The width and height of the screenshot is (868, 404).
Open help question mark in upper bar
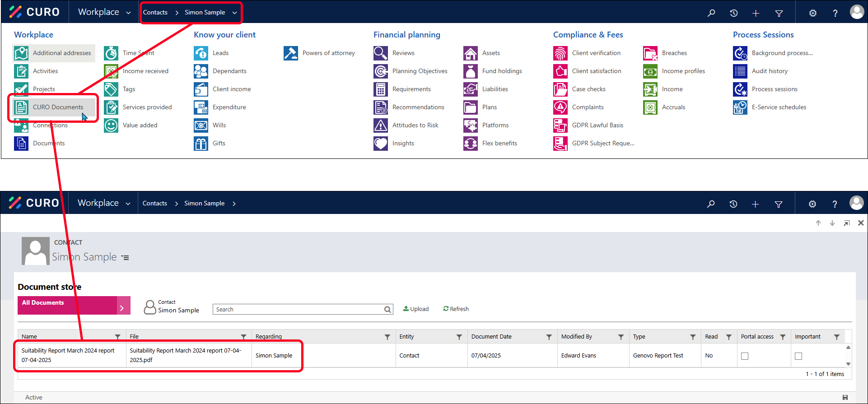coord(835,13)
